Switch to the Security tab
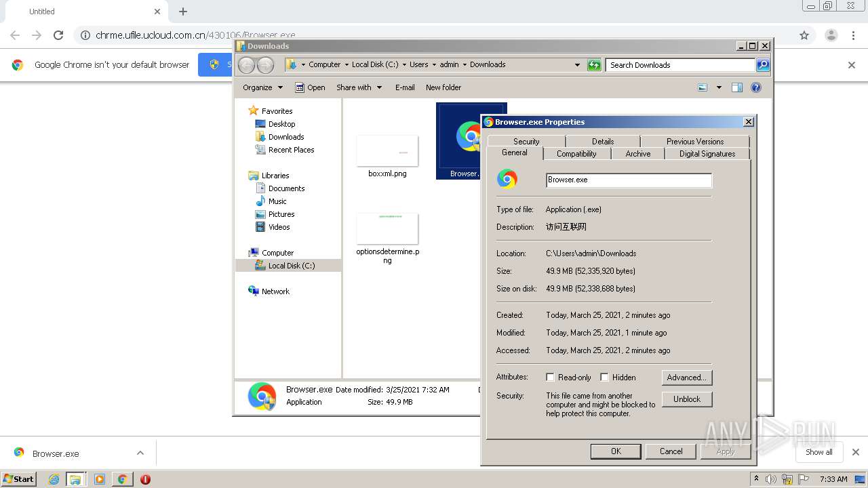The height and width of the screenshot is (488, 868). click(x=526, y=141)
